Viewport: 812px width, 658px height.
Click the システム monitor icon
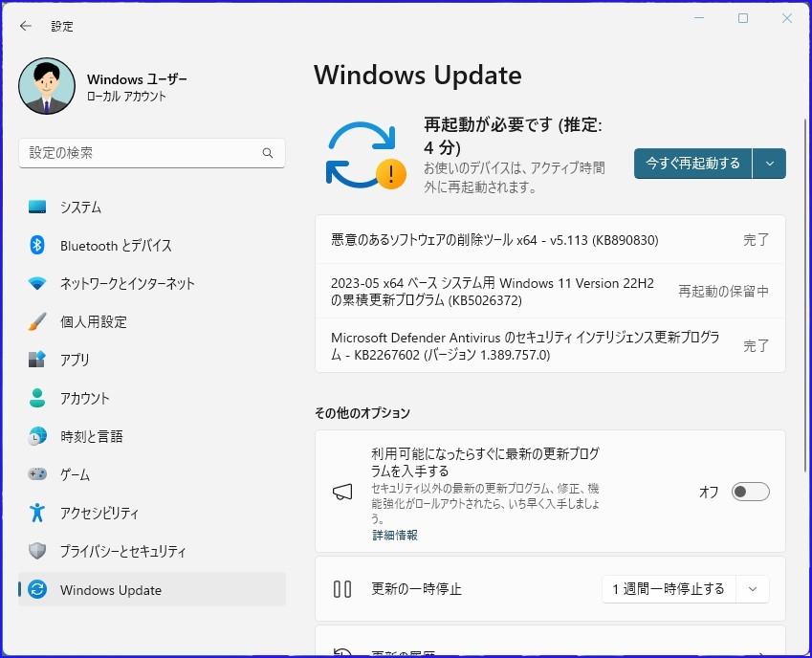[37, 208]
